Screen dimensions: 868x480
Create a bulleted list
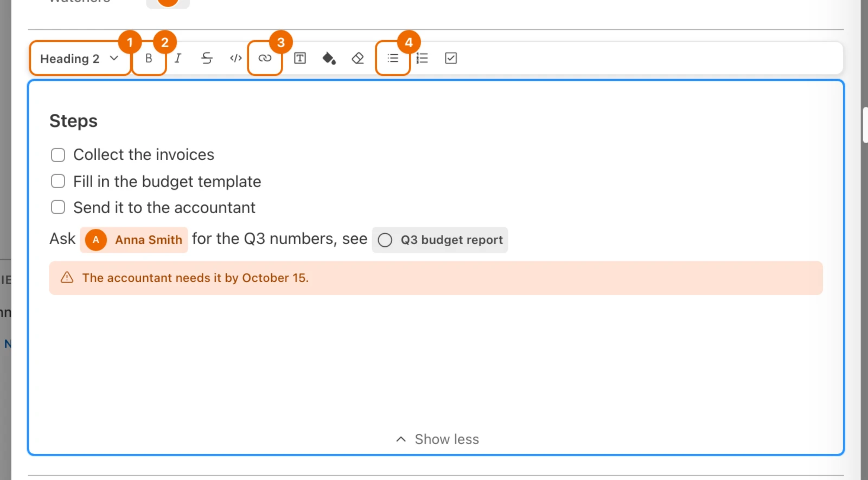393,58
